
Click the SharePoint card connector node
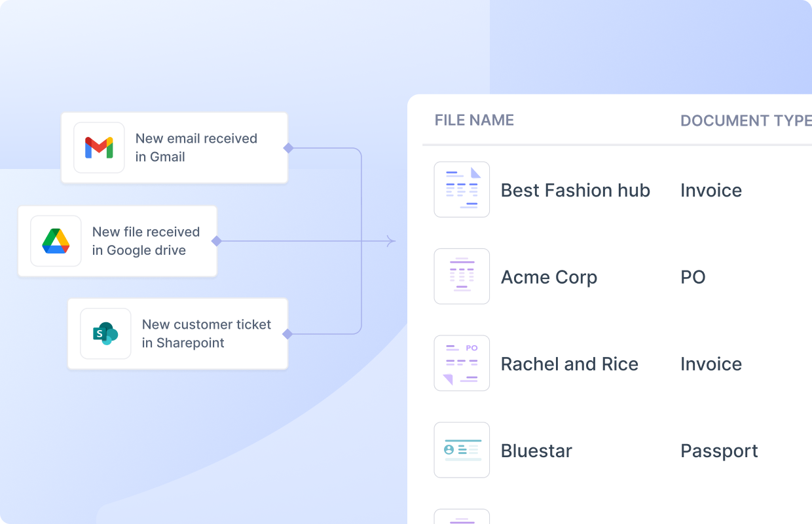[287, 334]
